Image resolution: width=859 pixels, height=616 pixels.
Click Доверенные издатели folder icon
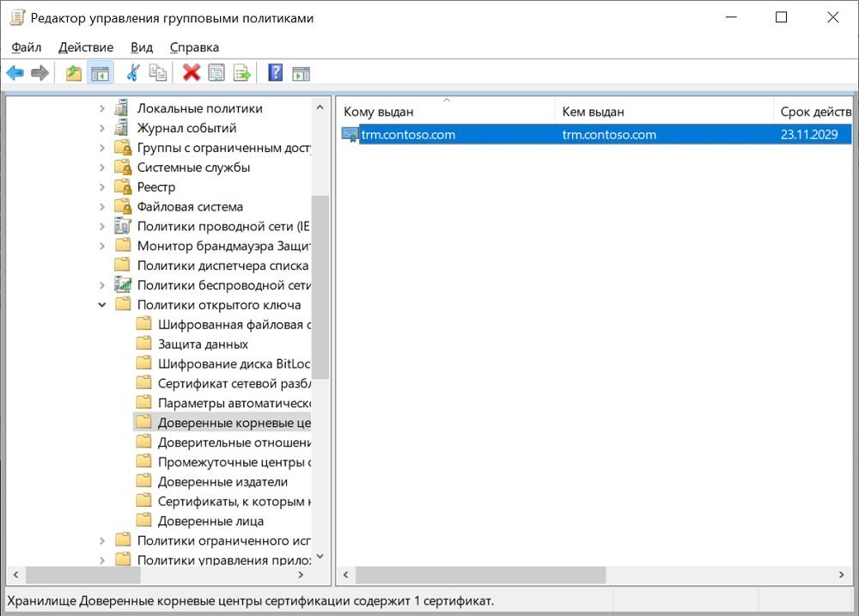pos(144,481)
